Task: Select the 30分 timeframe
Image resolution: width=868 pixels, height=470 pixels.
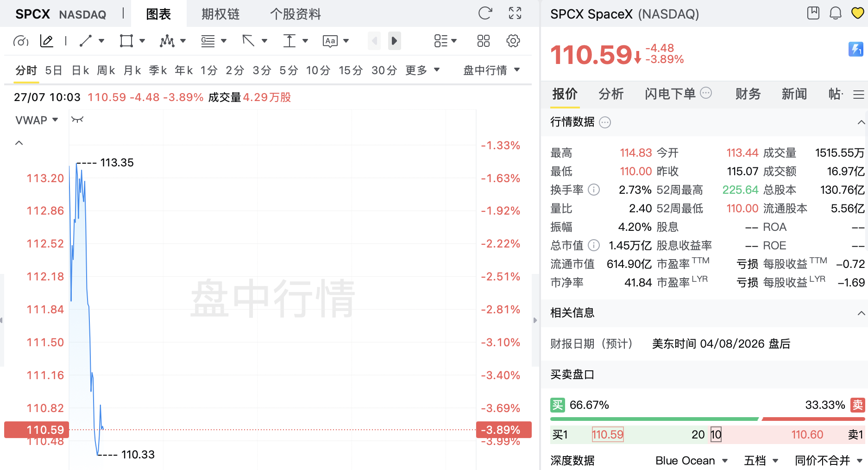Action: point(384,70)
